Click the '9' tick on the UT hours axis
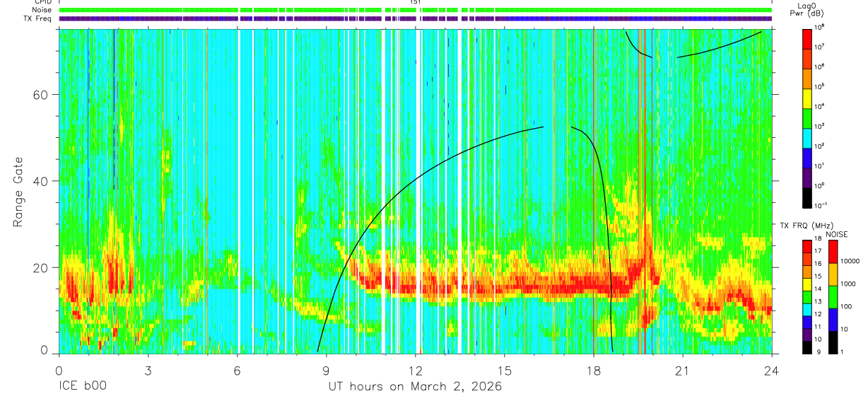Screen dimensions: 868x401 tap(326, 370)
